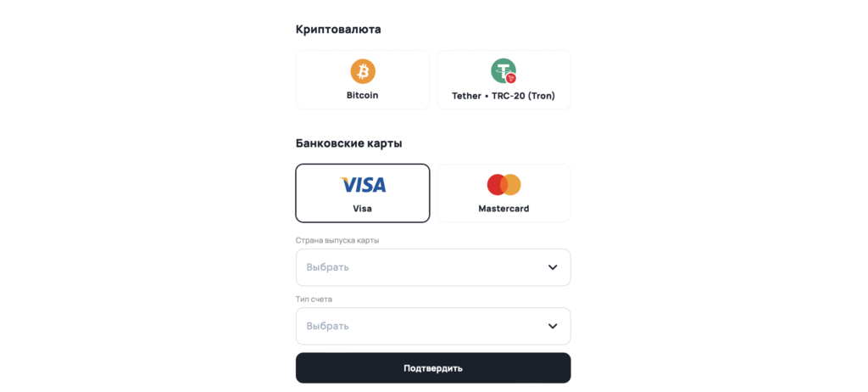Click the 'Банковские карты' section heading
The height and width of the screenshot is (392, 868).
348,143
